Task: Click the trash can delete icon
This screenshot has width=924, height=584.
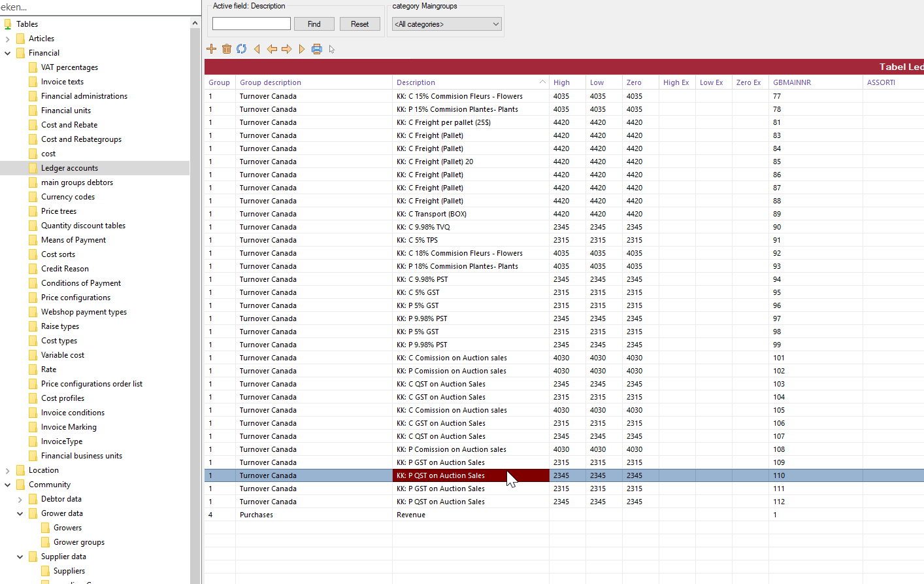Action: [x=227, y=49]
